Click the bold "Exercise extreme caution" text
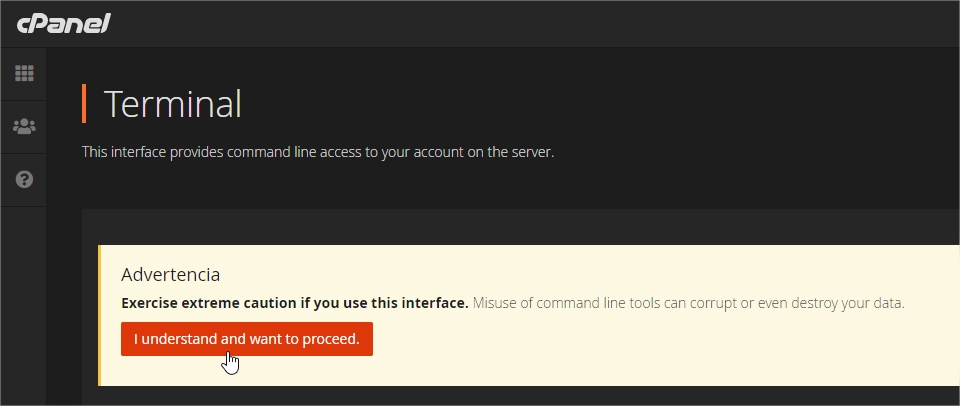 [294, 303]
